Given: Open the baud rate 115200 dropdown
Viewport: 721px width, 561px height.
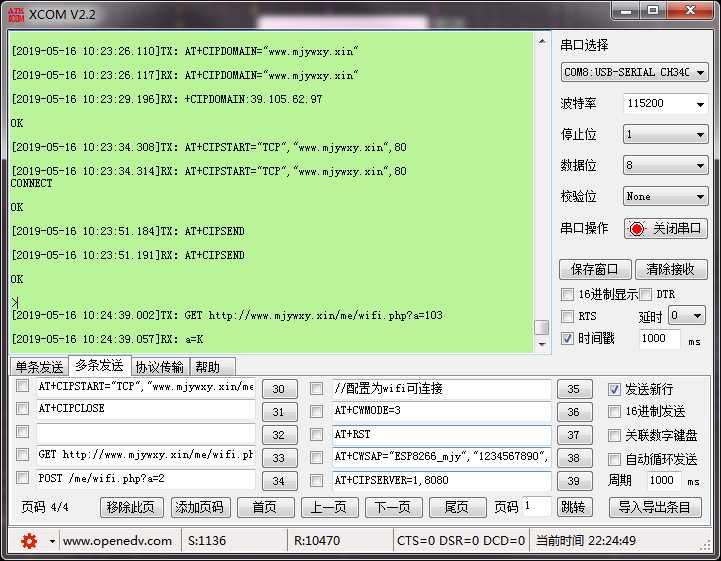Looking at the screenshot, I should tap(665, 104).
